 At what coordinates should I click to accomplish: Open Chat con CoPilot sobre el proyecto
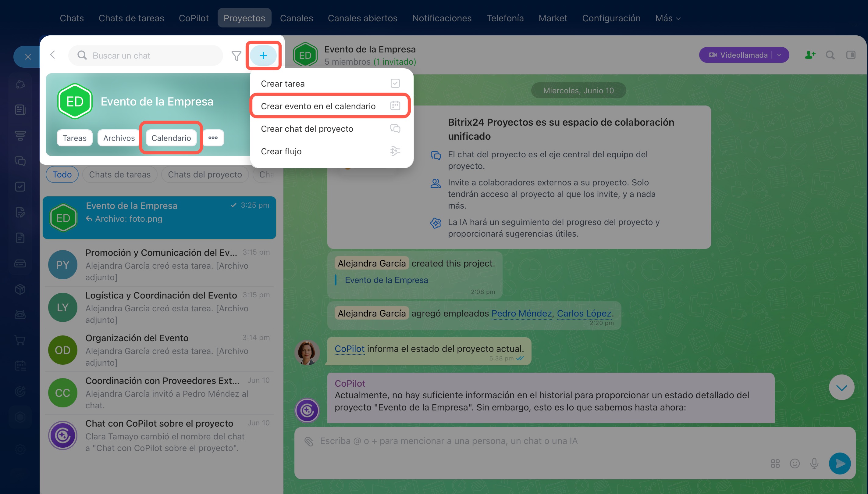click(x=159, y=436)
